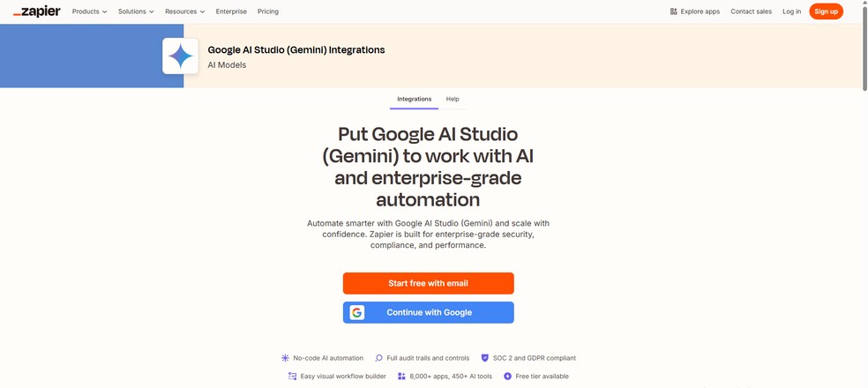Switch to the Help tab
This screenshot has width=868, height=388.
point(453,99)
